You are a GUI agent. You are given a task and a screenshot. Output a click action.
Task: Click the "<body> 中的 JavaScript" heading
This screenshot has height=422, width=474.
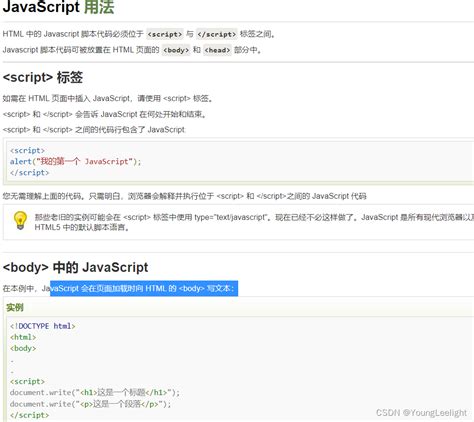point(75,267)
